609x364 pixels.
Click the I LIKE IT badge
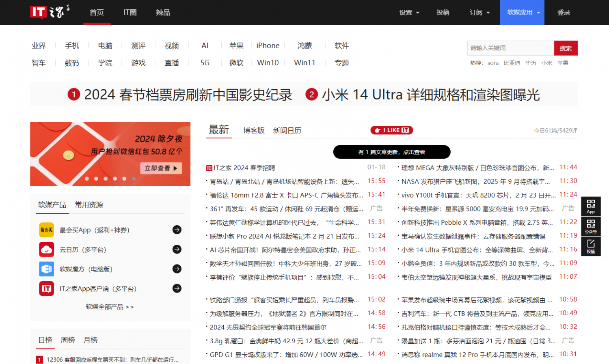(x=392, y=130)
